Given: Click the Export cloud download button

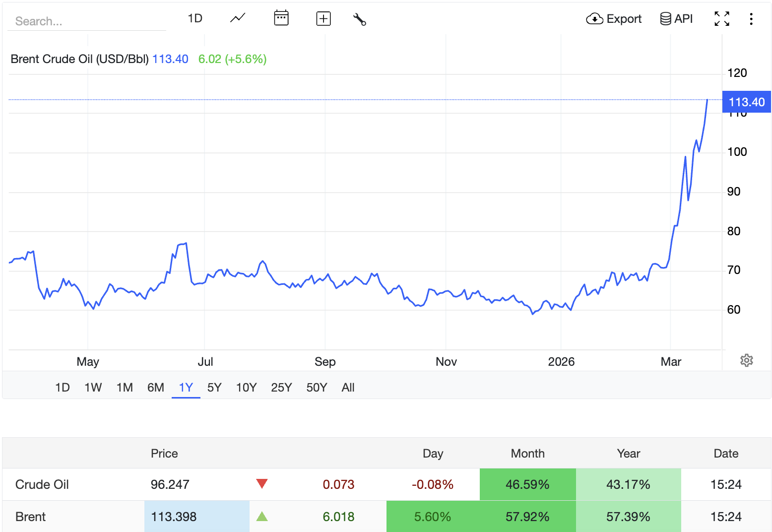Looking at the screenshot, I should 614,19.
